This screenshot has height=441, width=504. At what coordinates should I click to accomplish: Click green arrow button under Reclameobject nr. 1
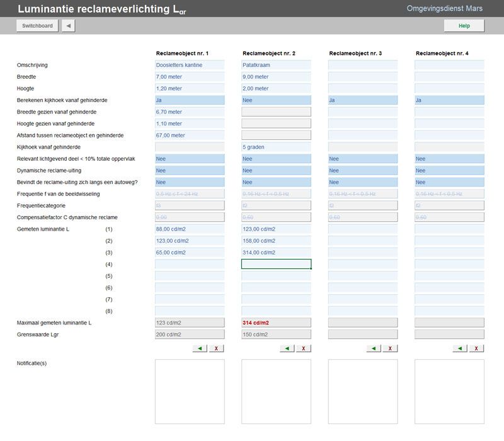200,348
